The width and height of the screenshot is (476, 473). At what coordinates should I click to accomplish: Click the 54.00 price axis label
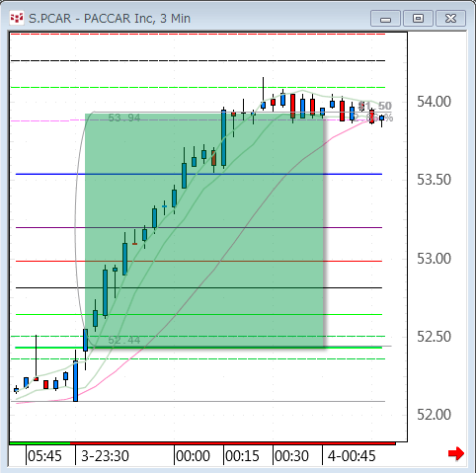point(434,102)
